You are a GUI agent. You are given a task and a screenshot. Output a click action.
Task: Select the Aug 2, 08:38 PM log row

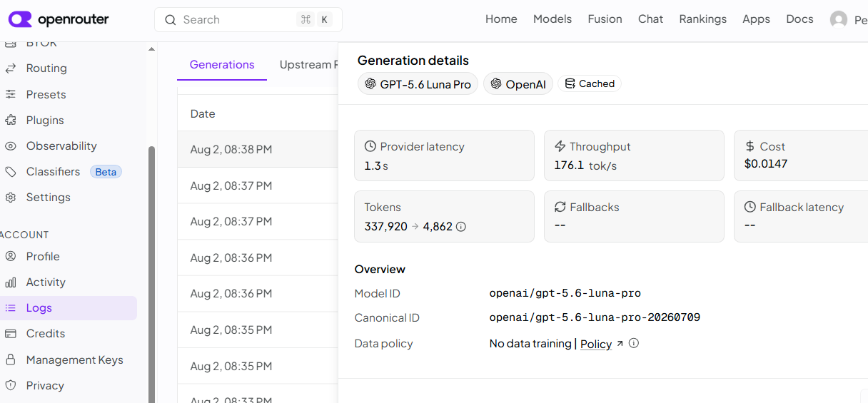[x=258, y=149]
